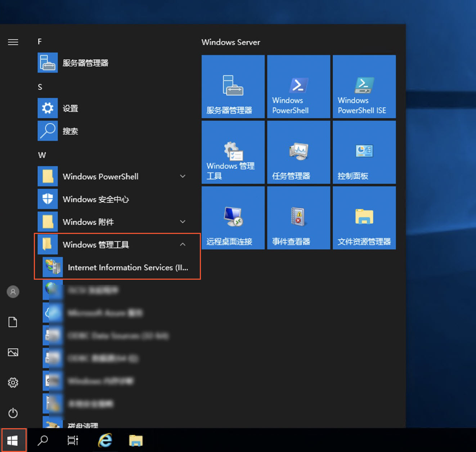Open 搜索 from the app list
This screenshot has height=452, width=476.
(x=112, y=131)
